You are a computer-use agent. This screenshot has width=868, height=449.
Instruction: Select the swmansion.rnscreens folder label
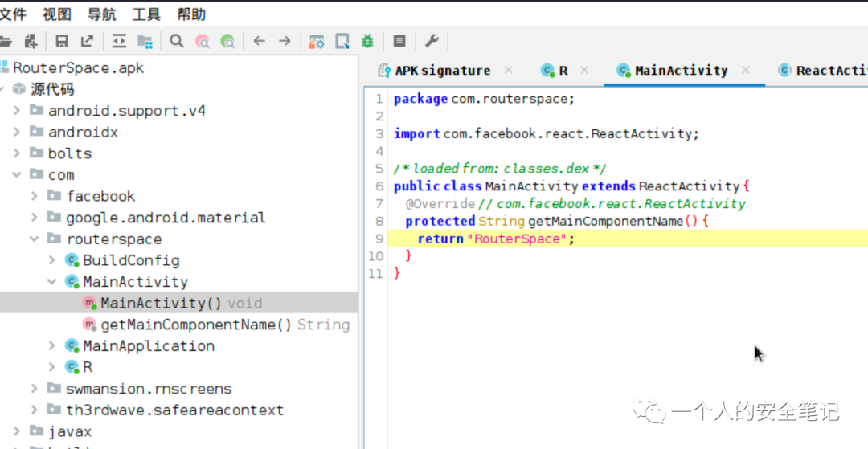pyautogui.click(x=149, y=389)
